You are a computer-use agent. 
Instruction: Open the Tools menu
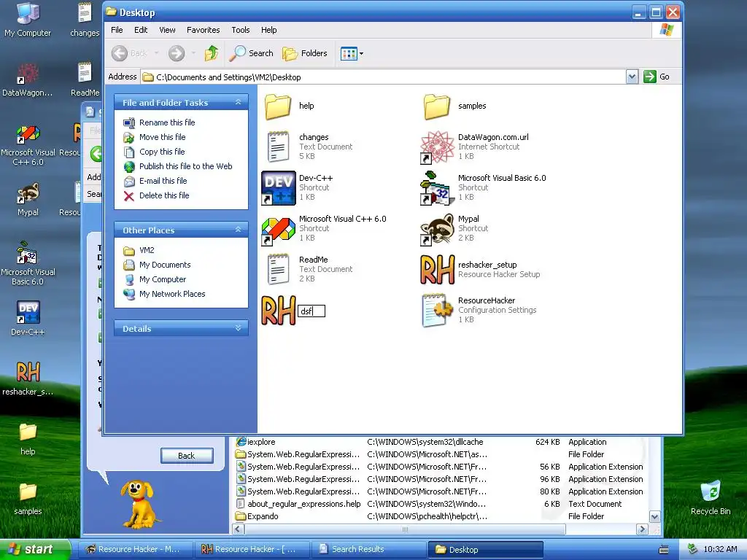coord(241,30)
